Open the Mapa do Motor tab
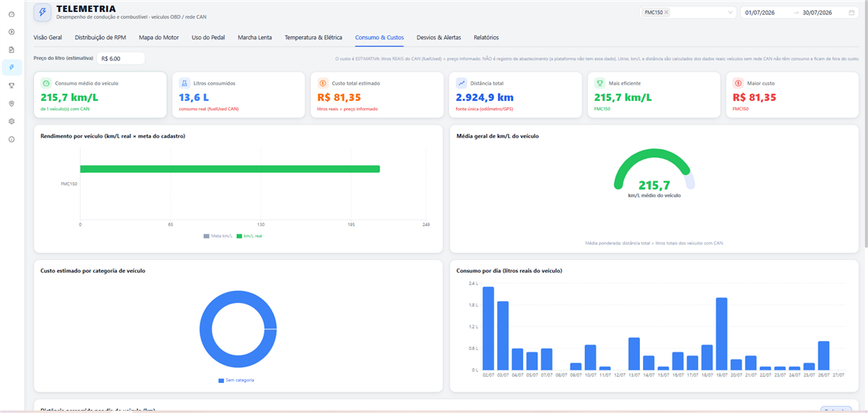This screenshot has height=413, width=868. point(159,38)
